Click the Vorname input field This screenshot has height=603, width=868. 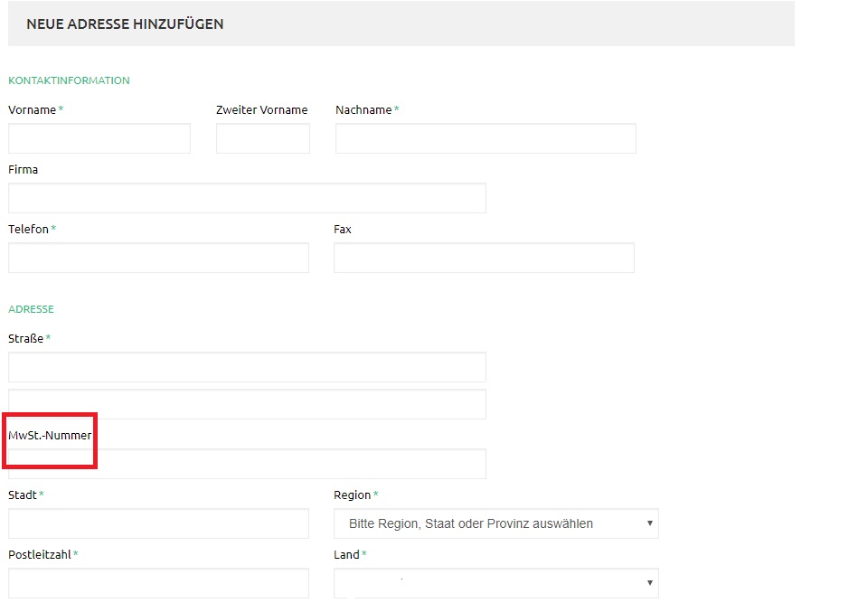click(x=99, y=138)
